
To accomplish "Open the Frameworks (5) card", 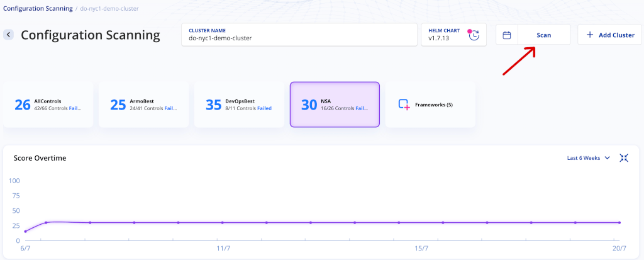I will [430, 105].
